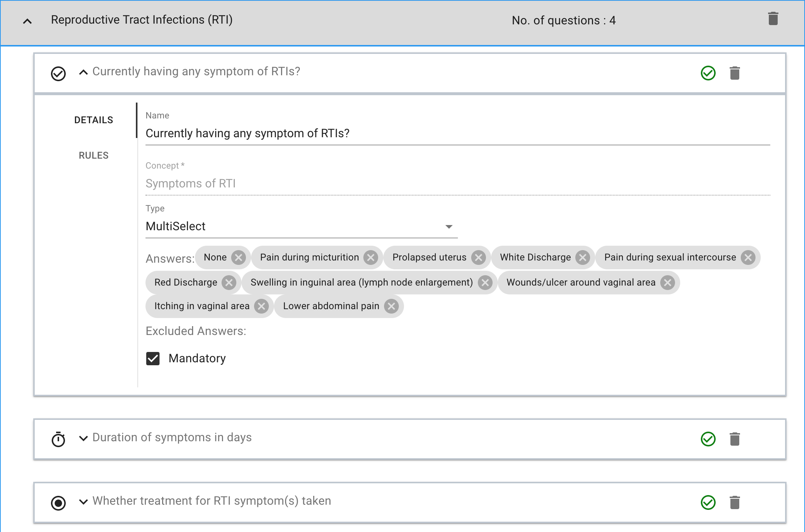
Task: Click the stopwatch icon of Duration question
Action: click(58, 439)
